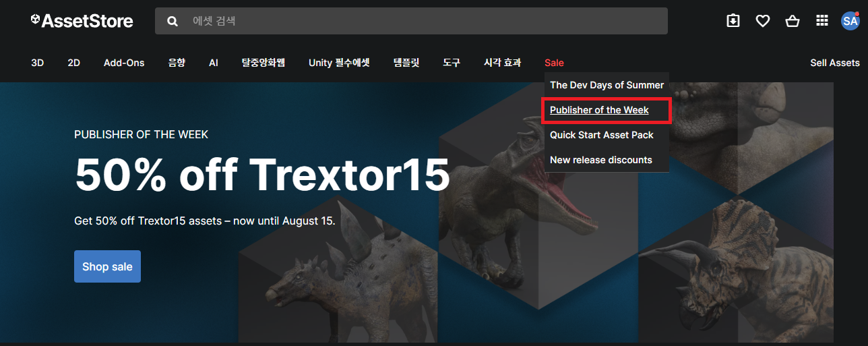This screenshot has width=868, height=346.
Task: Open the 2D category menu
Action: tap(74, 63)
